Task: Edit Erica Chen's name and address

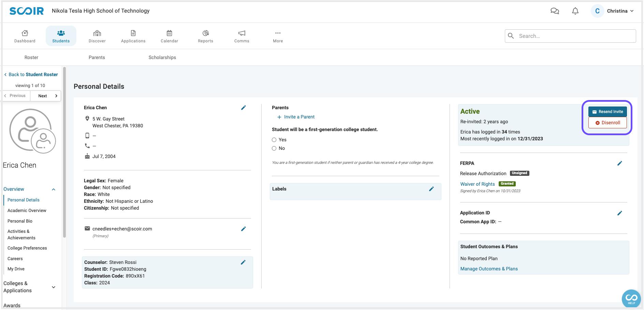Action: click(244, 108)
